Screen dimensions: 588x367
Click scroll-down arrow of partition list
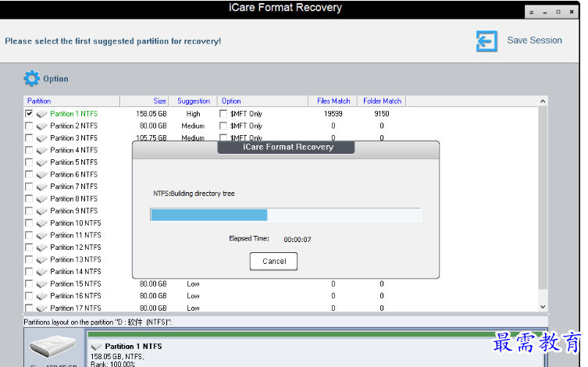(543, 307)
